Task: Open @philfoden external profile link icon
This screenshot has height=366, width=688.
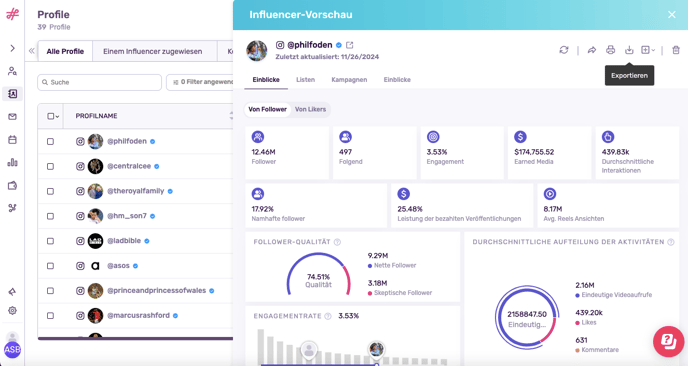Action: pos(350,45)
